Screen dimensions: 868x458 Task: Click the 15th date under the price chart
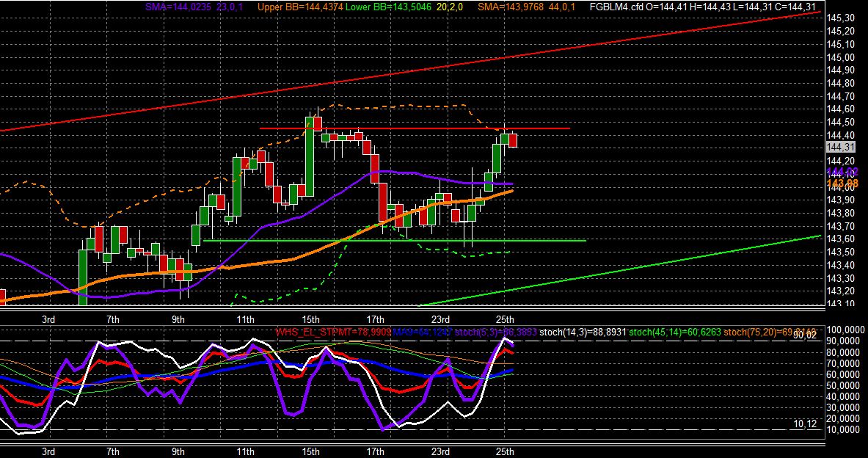click(x=310, y=319)
